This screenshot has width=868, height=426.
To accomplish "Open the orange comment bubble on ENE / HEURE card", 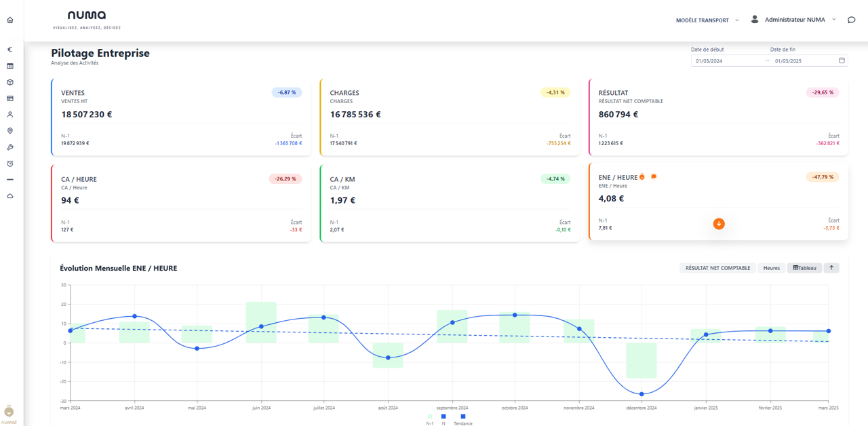I will pos(654,176).
